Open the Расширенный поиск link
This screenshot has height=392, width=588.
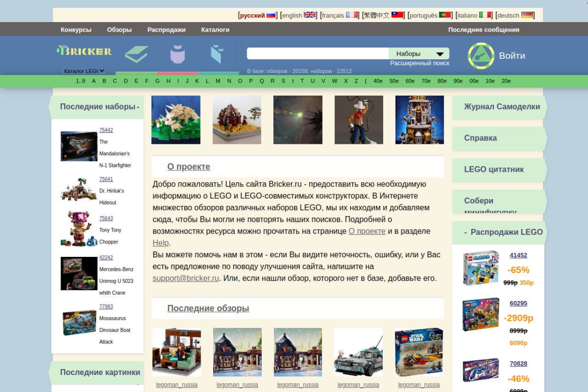[419, 63]
